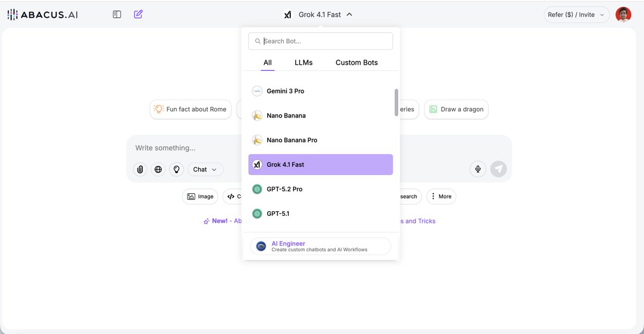Click the Gemini 3 Pro model icon

pyautogui.click(x=257, y=91)
